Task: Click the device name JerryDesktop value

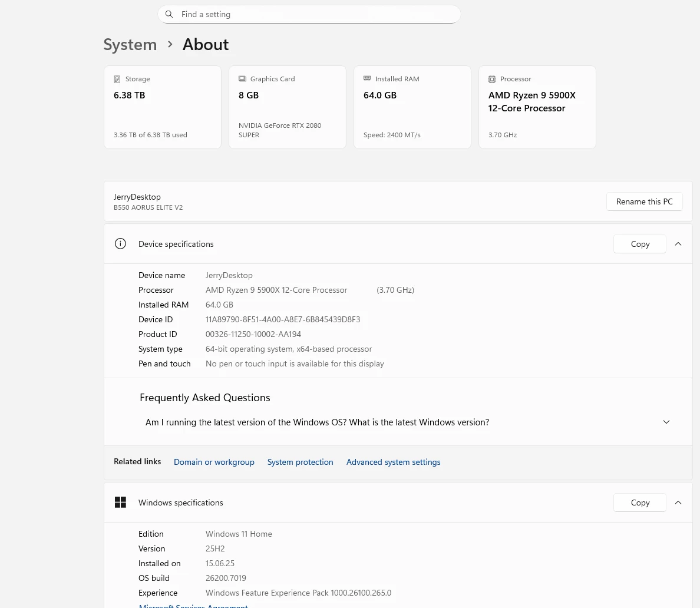Action: [229, 275]
